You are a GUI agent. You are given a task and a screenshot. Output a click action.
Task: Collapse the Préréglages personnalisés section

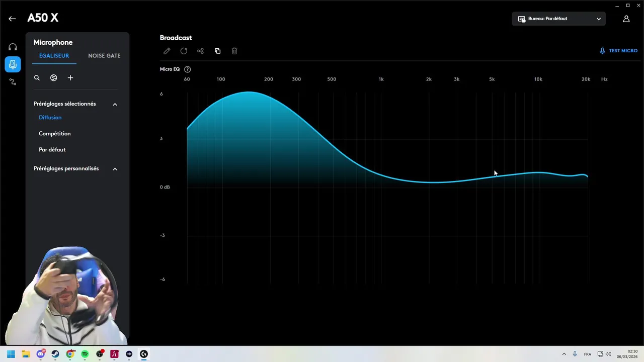point(115,169)
